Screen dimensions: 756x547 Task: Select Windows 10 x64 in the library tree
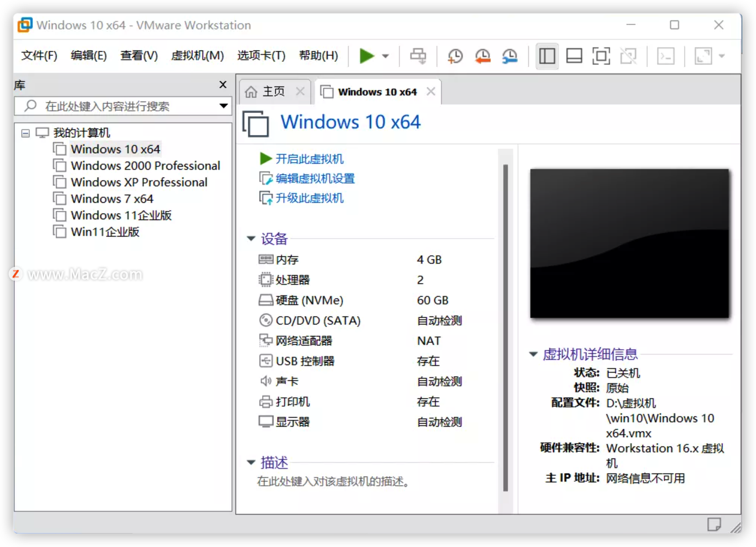(x=115, y=149)
